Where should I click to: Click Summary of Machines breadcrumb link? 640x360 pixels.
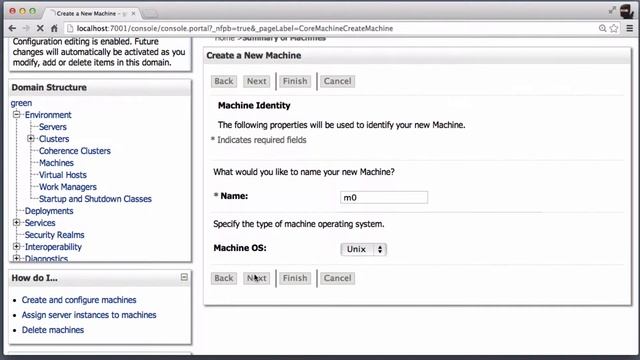coord(284,39)
